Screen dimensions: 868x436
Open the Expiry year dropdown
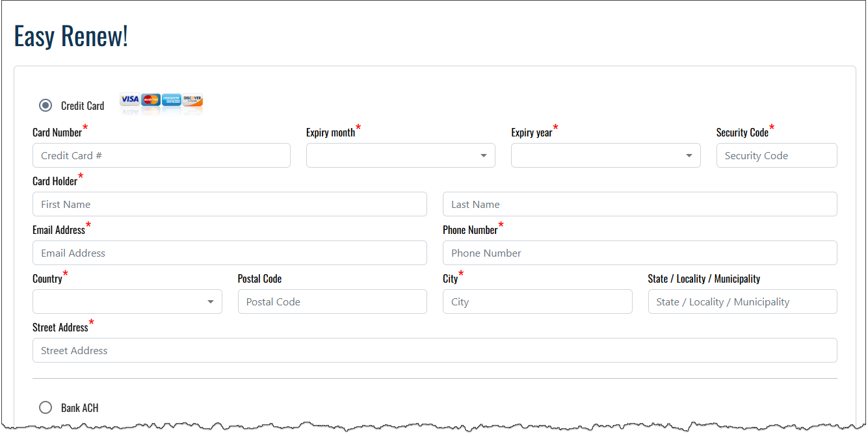point(605,155)
